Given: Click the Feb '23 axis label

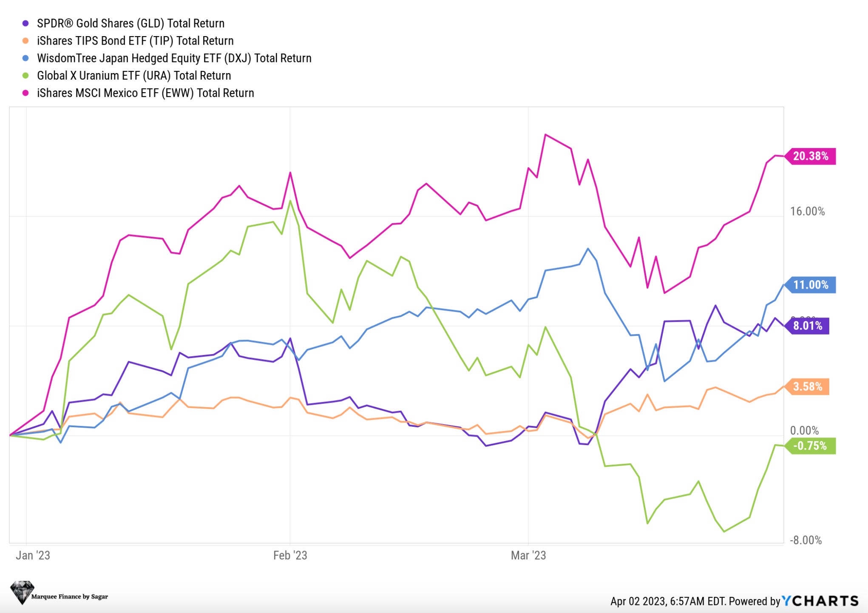Looking at the screenshot, I should coord(290,555).
